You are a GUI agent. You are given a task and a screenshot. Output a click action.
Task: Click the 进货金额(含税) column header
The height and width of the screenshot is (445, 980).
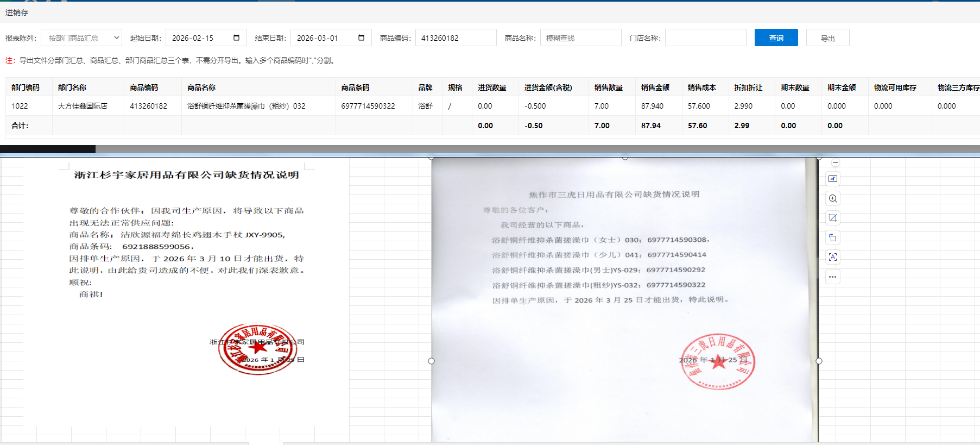click(548, 87)
